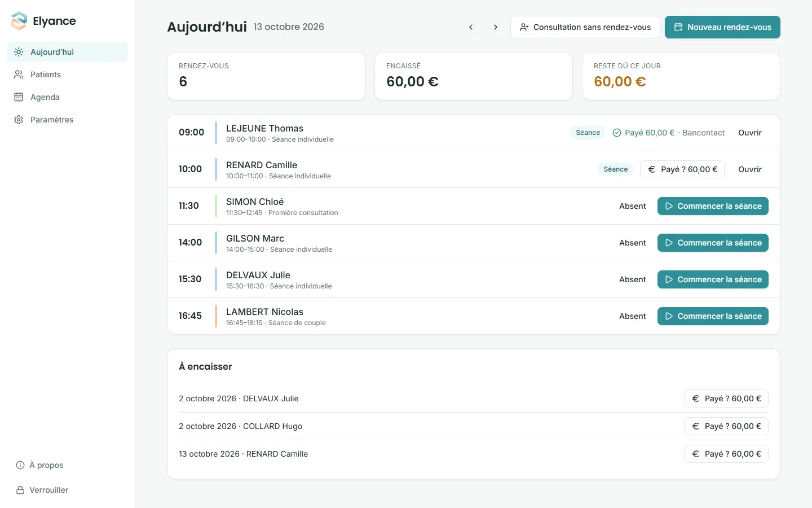Screen dimensions: 812x508
Task: Mark GILSON Marc as Absent
Action: (x=633, y=243)
